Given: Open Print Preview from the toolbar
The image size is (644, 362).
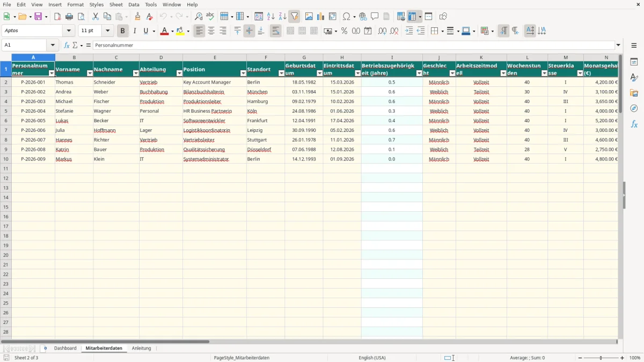Looking at the screenshot, I should (x=81, y=17).
